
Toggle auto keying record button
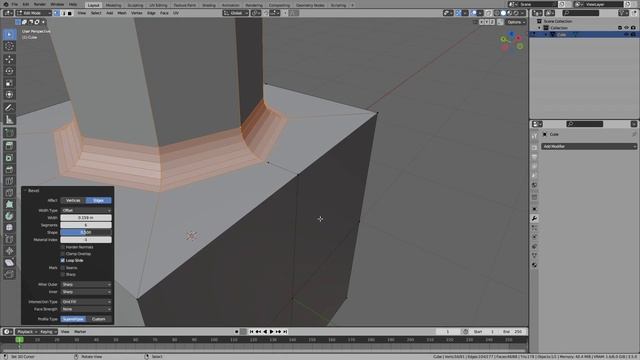(x=237, y=332)
